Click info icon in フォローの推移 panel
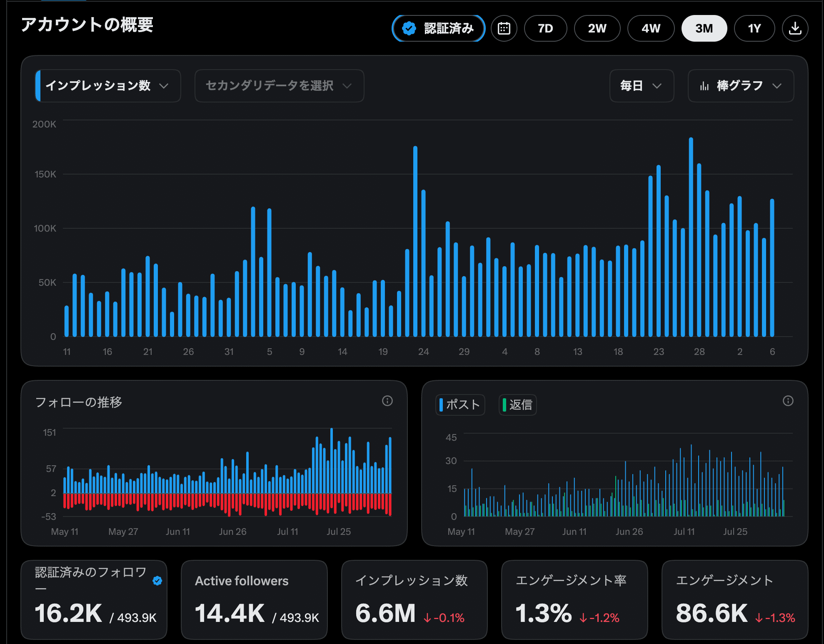Image resolution: width=824 pixels, height=644 pixels. (x=387, y=401)
